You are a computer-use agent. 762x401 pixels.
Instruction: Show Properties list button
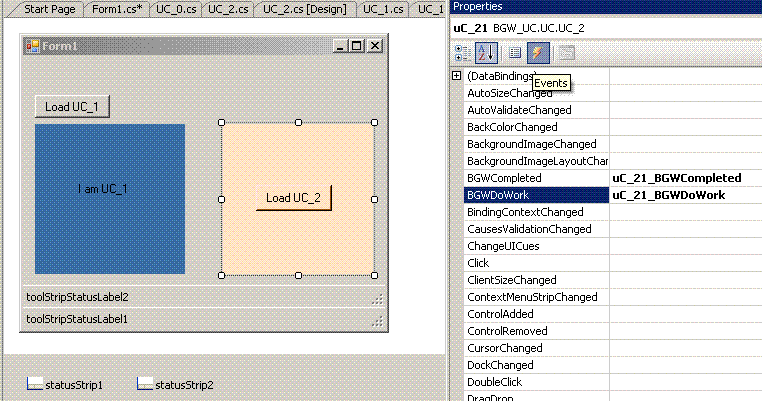click(x=515, y=53)
